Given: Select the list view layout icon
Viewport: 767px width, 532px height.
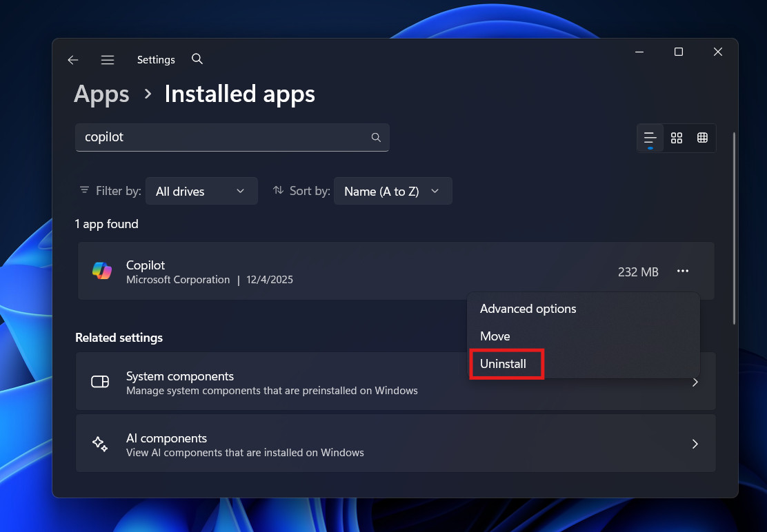Looking at the screenshot, I should point(649,138).
